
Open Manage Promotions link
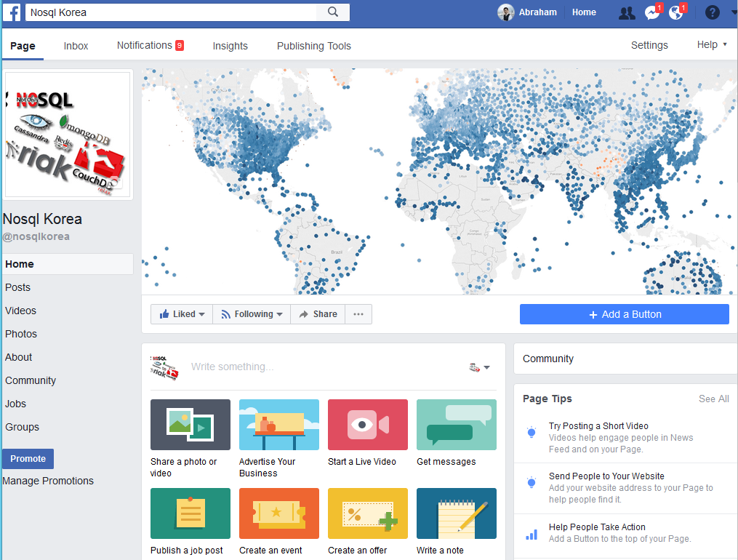[x=48, y=481]
